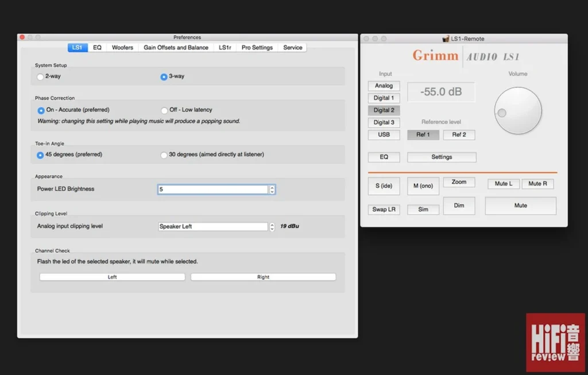Click the EQ button in LS1-Remote
This screenshot has width=588, height=375.
tap(384, 157)
